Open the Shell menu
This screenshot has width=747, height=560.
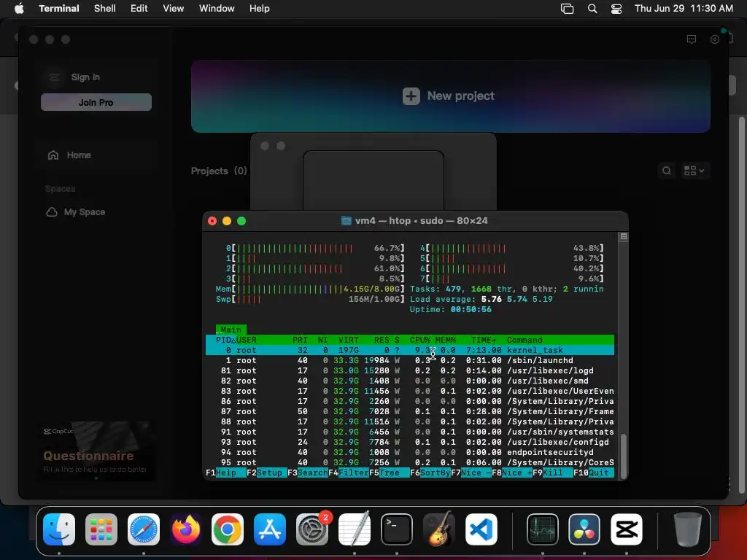(x=105, y=8)
